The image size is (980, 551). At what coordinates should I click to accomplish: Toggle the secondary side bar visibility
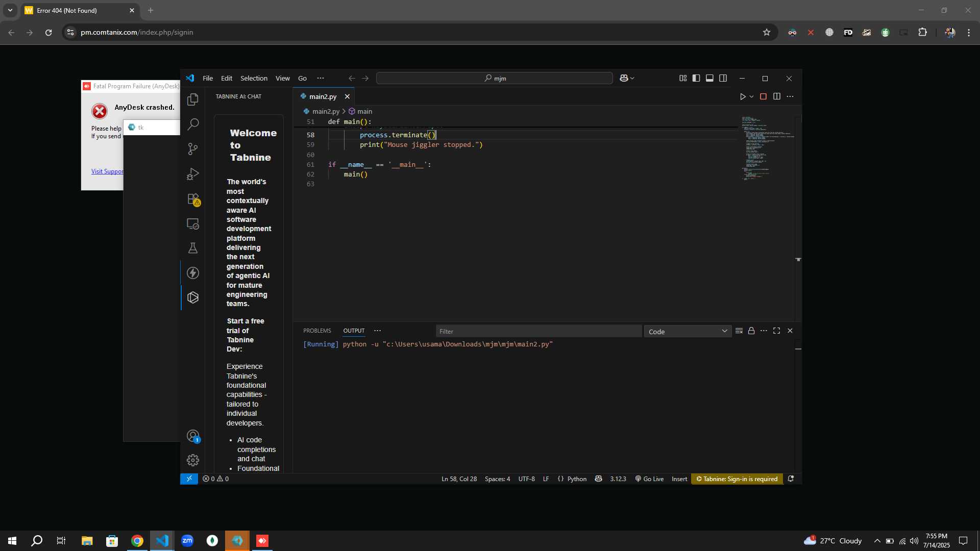pos(723,78)
